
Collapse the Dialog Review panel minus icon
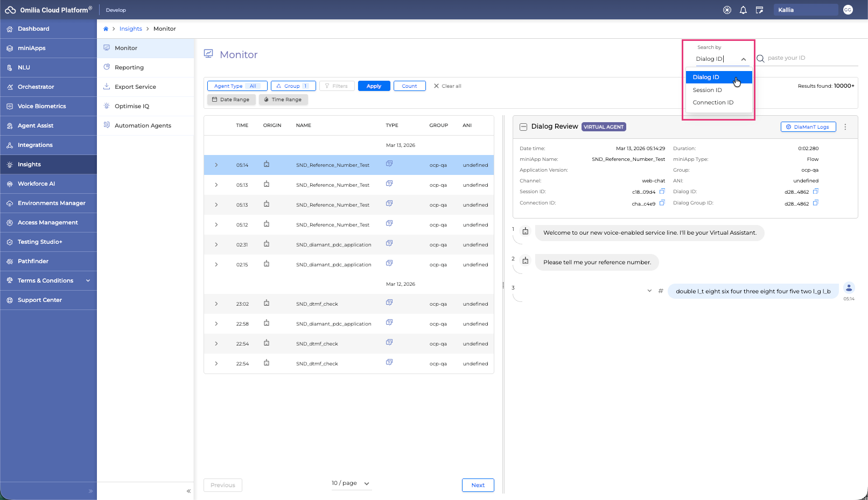coord(523,127)
